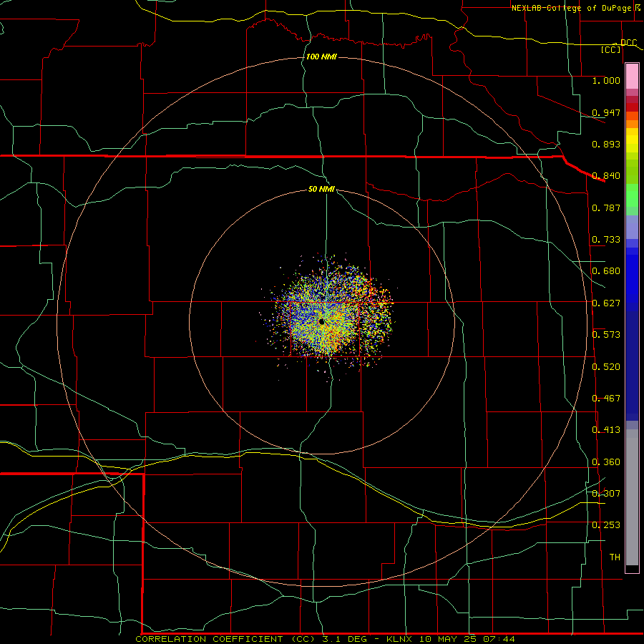Image resolution: width=644 pixels, height=644 pixels.
Task: Click the CORRELATION COEFFICIENT caption text
Action: [209, 639]
